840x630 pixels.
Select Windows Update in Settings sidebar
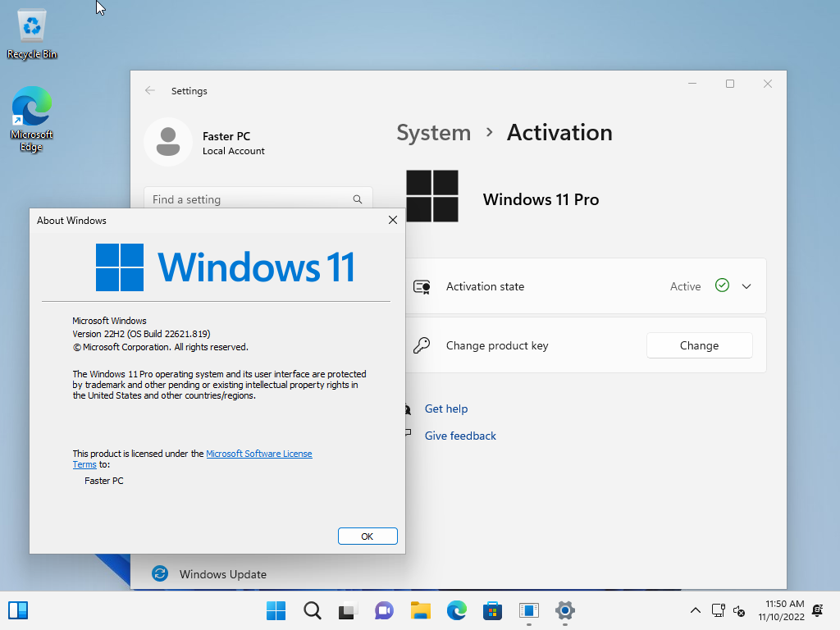coord(223,573)
